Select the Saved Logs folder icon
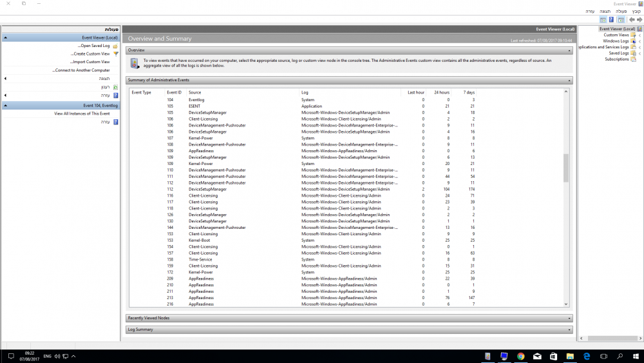The image size is (644, 363). (x=633, y=53)
